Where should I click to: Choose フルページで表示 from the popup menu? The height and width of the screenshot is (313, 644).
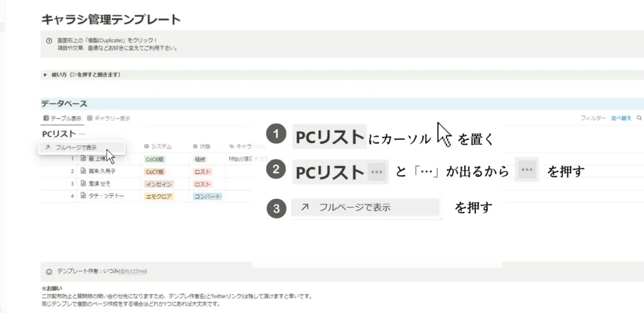pyautogui.click(x=82, y=147)
